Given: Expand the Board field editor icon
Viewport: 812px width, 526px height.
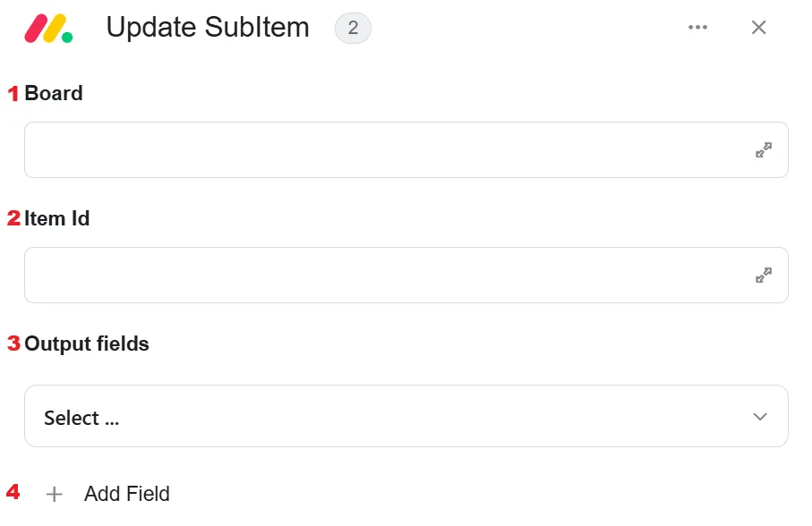Looking at the screenshot, I should pos(764,150).
